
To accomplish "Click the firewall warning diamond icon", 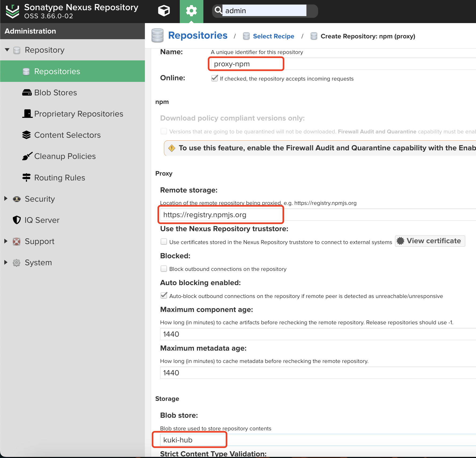I will coord(172,148).
